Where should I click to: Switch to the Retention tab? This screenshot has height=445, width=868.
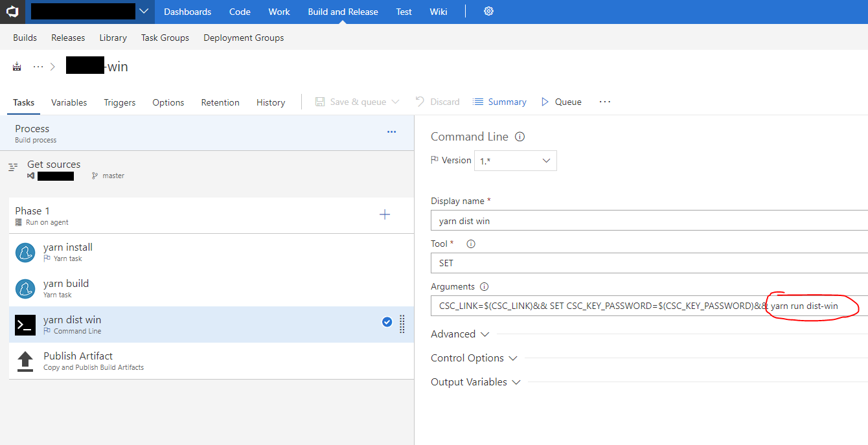tap(220, 102)
